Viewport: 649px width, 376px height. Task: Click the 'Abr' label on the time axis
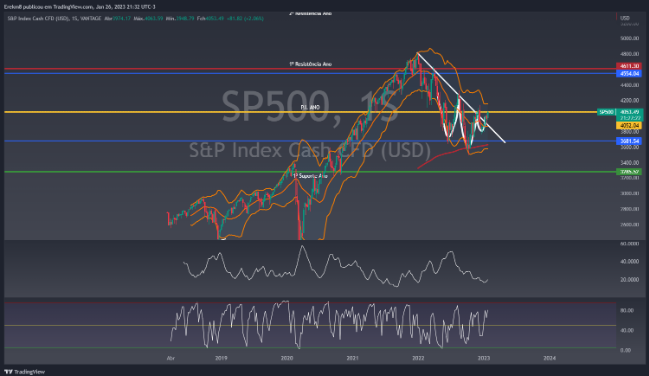[x=171, y=358]
